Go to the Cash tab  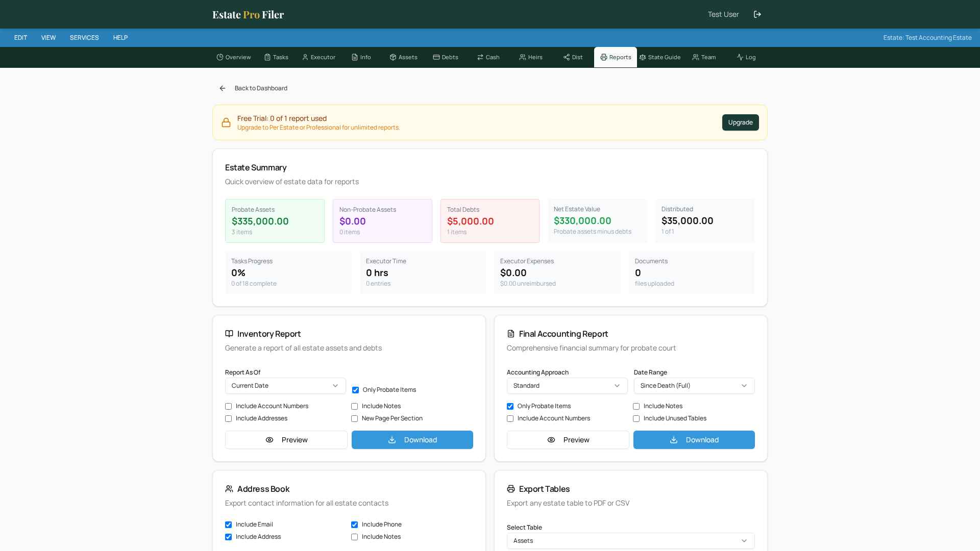pyautogui.click(x=488, y=57)
